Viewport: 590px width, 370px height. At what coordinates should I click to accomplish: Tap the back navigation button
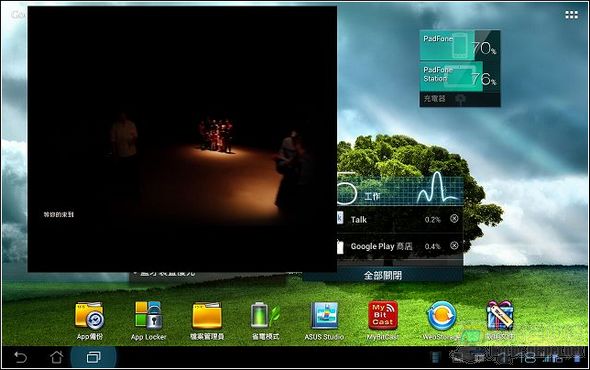20,357
